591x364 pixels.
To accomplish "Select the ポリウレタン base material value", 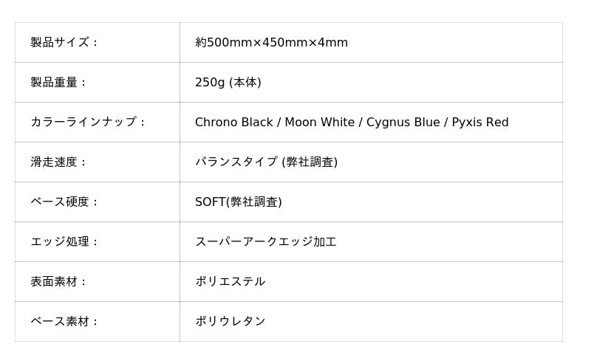I will [230, 322].
